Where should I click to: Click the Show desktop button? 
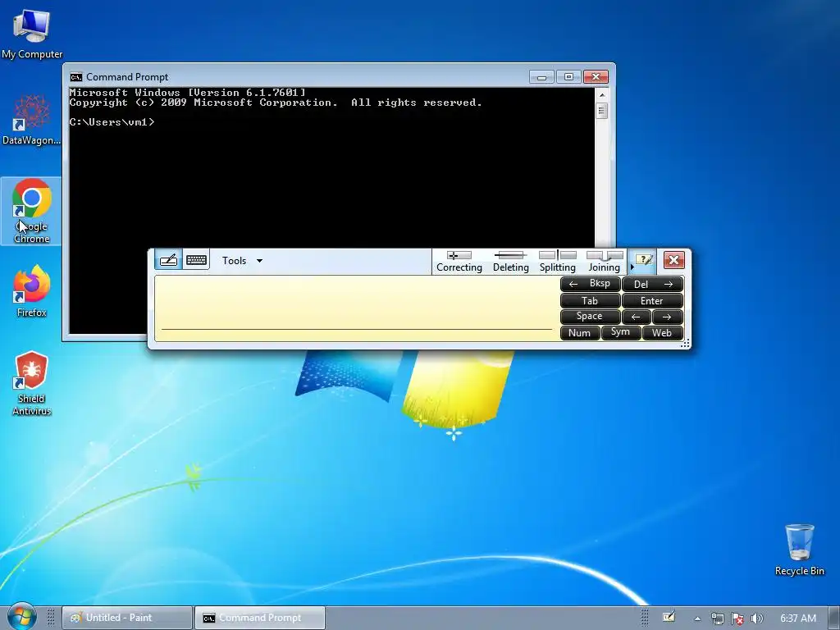coord(833,618)
